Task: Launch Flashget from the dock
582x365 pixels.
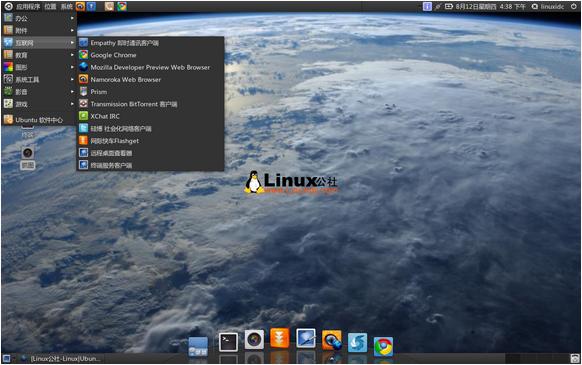Action: (279, 338)
